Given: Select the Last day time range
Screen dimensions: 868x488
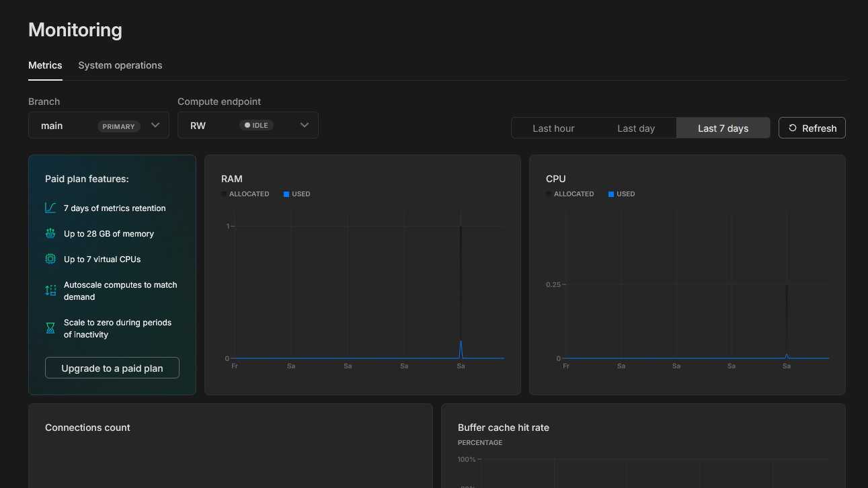Looking at the screenshot, I should [636, 128].
